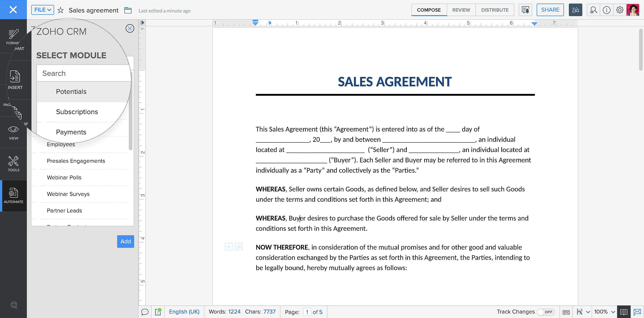This screenshot has height=318, width=644.
Task: Switch document language English UK toggle
Action: tap(184, 312)
